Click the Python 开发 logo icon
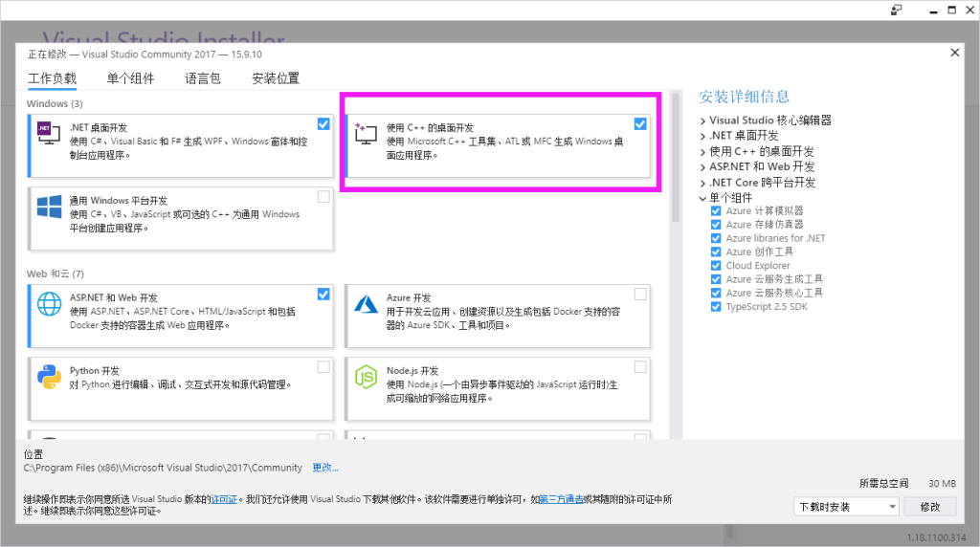This screenshot has height=547, width=980. 50,377
